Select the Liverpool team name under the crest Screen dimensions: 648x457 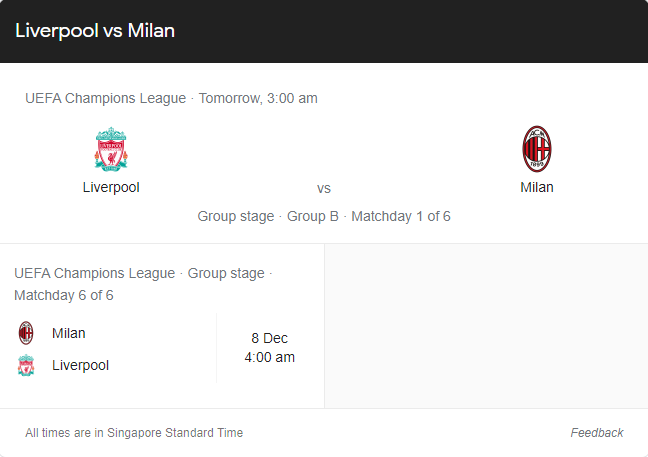[x=111, y=187]
